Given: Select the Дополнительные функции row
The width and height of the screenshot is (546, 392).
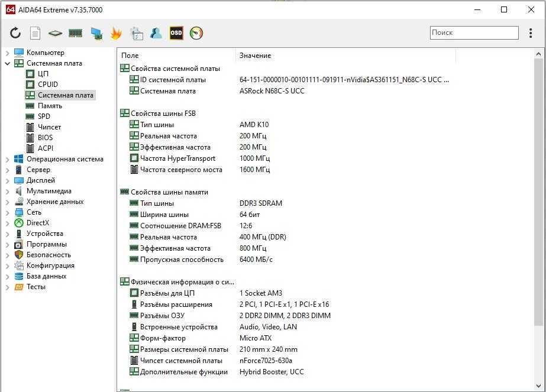Looking at the screenshot, I should [x=217, y=372].
